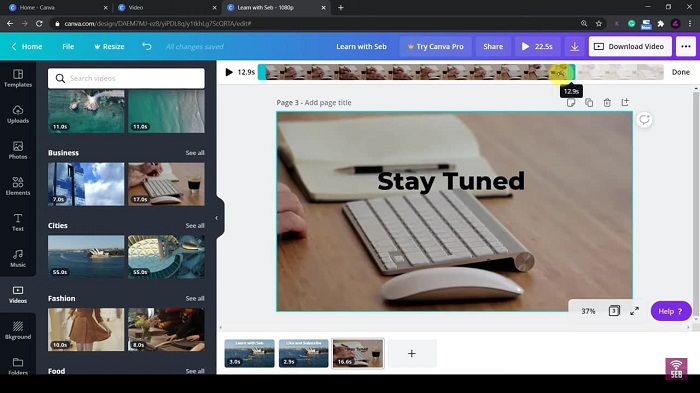The image size is (700, 393).
Task: Open the Text sidebar panel
Action: [18, 222]
